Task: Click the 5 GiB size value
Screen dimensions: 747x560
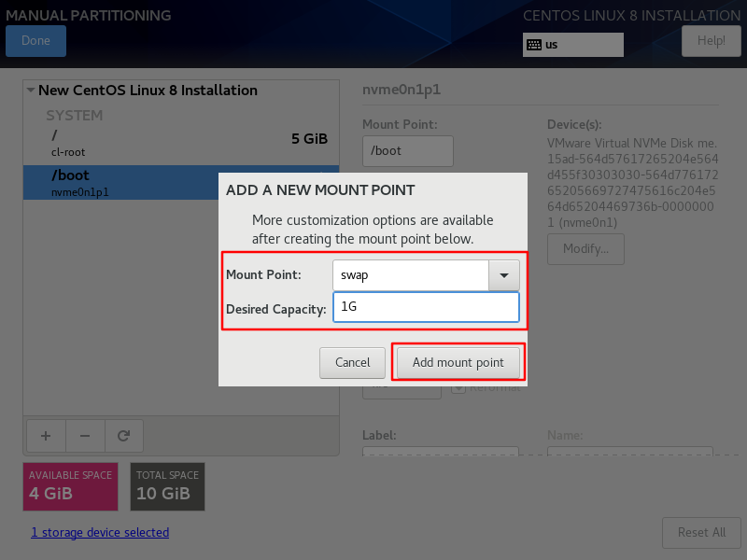Action: (x=309, y=138)
